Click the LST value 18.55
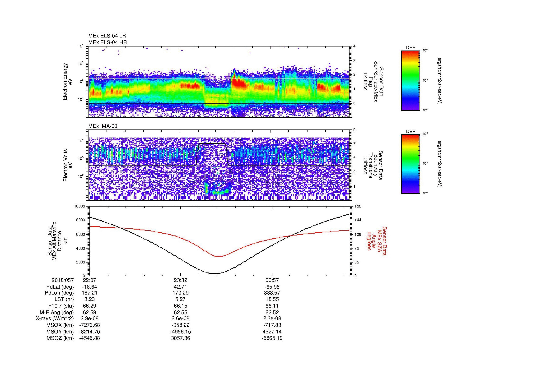Screen dimensions: 555x392 coord(272,299)
